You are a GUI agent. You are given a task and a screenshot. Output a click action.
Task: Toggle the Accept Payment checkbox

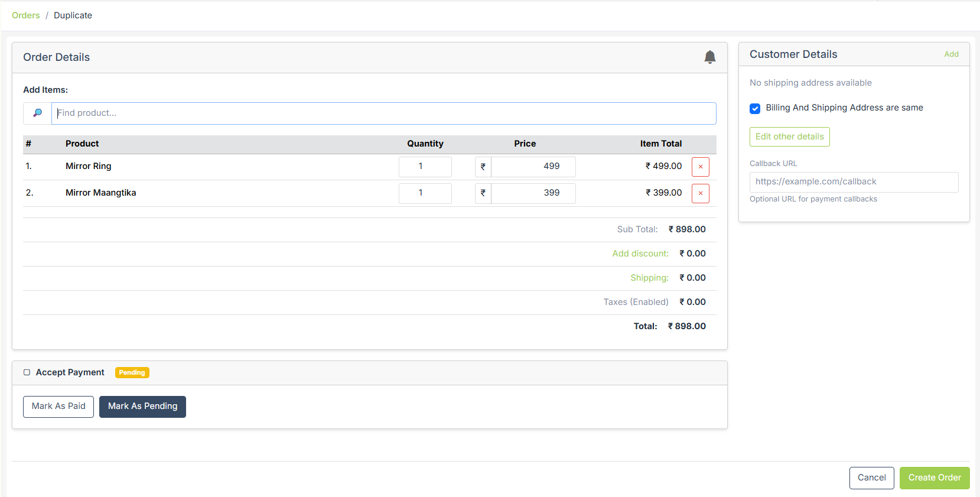27,372
